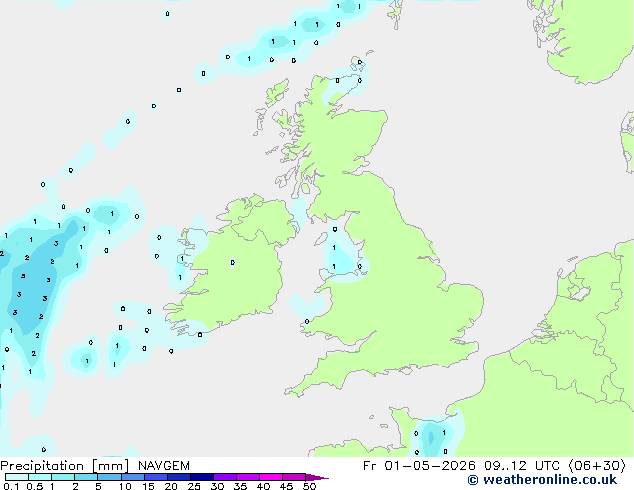Select the 0.5–1 mm legend color swatch
Screen dimensions: 634x490
40,477
